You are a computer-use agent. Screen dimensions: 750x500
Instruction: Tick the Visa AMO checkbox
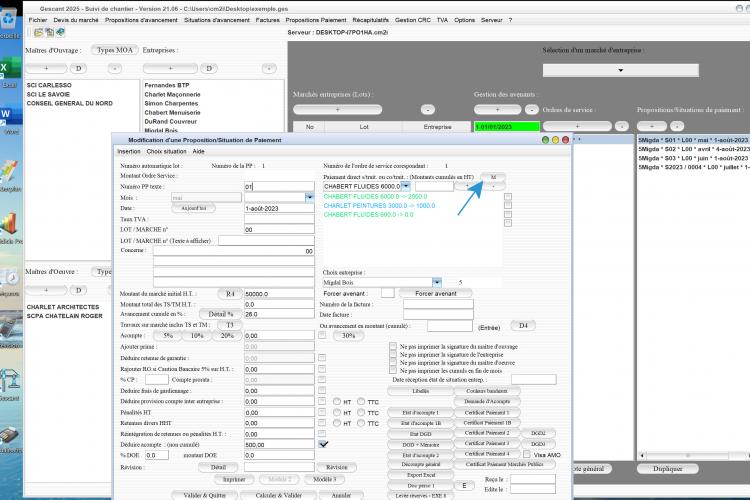(527, 454)
